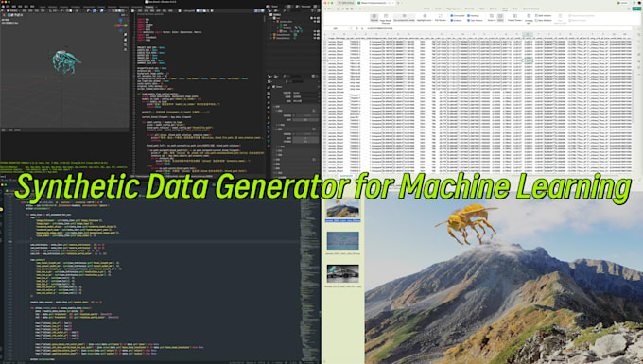
Task: Open the spreadsheet Tools tab
Action: click(515, 9)
